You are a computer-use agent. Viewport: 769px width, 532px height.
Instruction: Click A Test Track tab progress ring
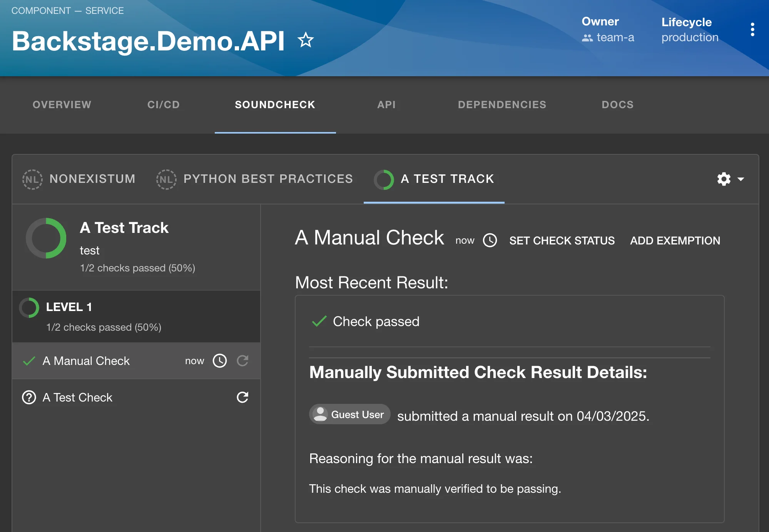[x=384, y=179]
